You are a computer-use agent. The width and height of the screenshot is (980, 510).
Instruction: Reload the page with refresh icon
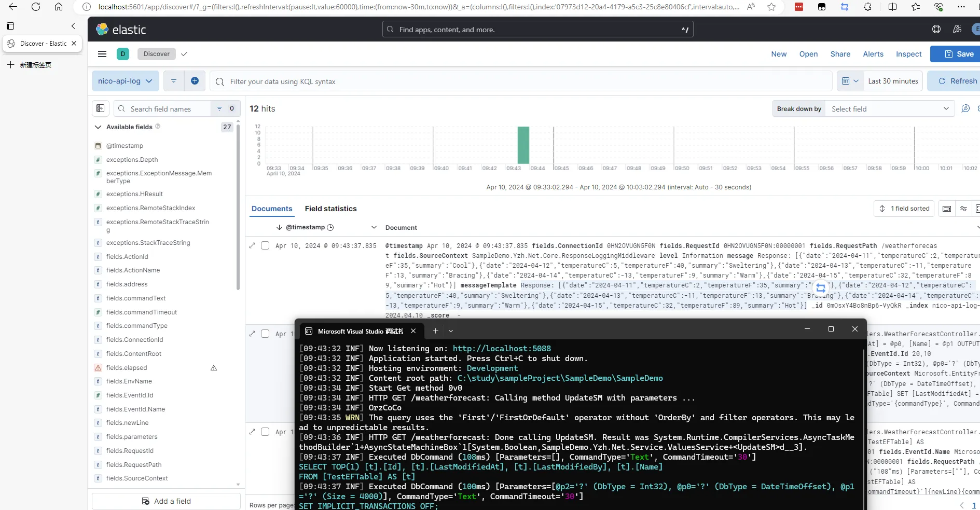pos(36,7)
